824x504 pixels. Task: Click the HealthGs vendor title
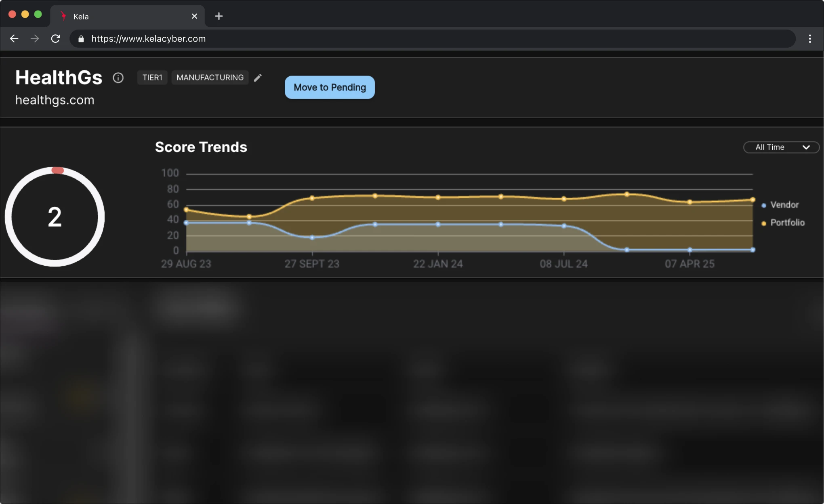(59, 77)
